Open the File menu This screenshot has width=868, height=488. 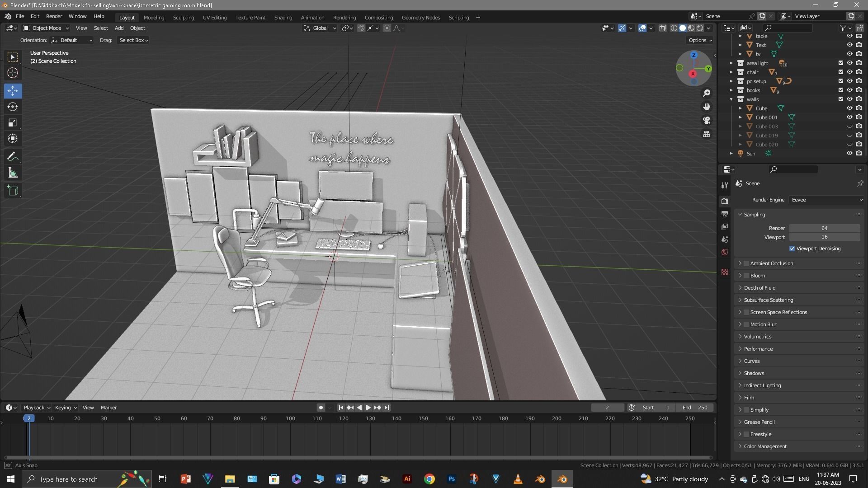tap(20, 16)
